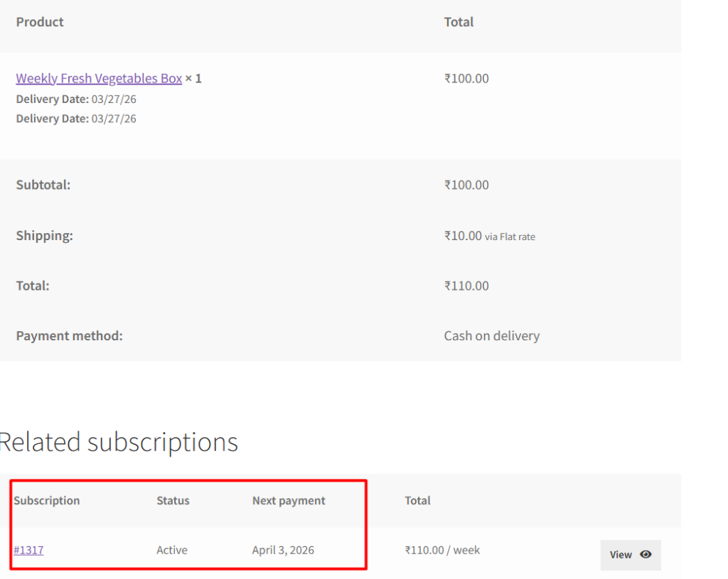Click the Payment method label
The height and width of the screenshot is (579, 728).
69,335
